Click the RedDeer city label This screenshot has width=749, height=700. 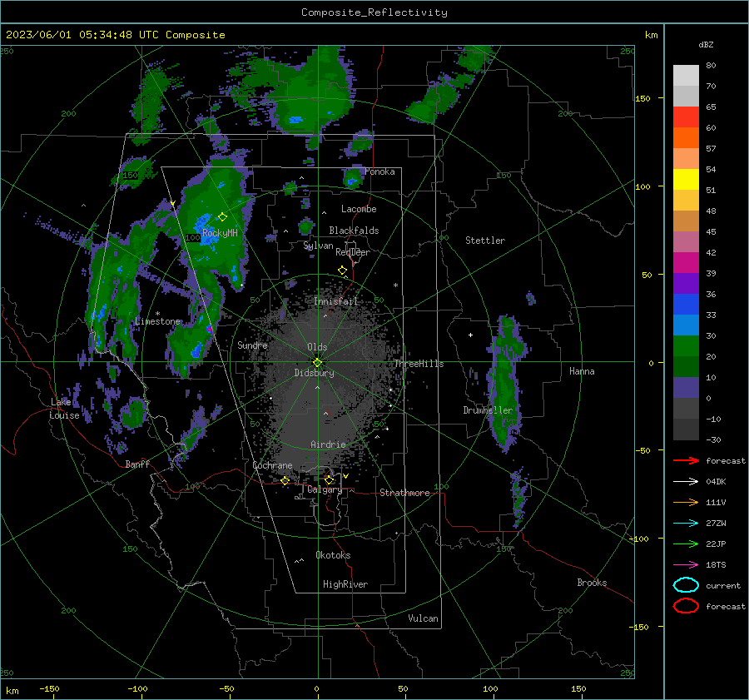point(353,252)
